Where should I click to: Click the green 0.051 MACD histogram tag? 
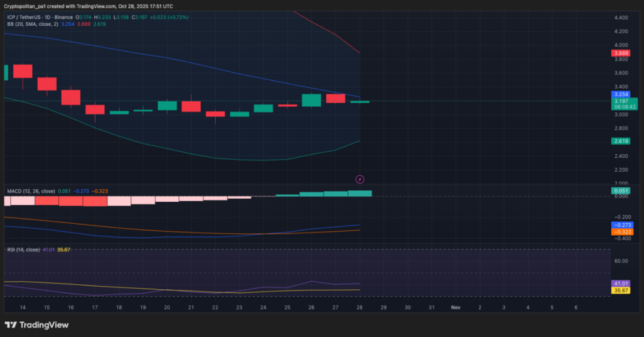coord(621,190)
